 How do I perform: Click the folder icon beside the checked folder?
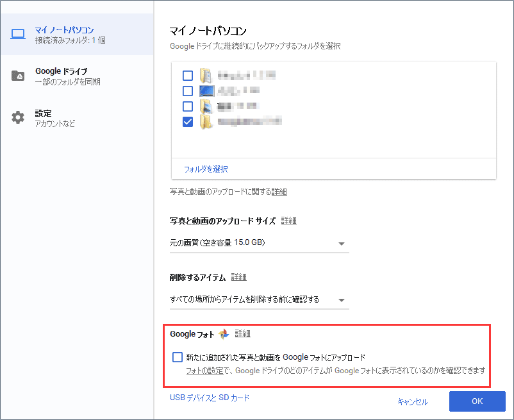point(205,122)
